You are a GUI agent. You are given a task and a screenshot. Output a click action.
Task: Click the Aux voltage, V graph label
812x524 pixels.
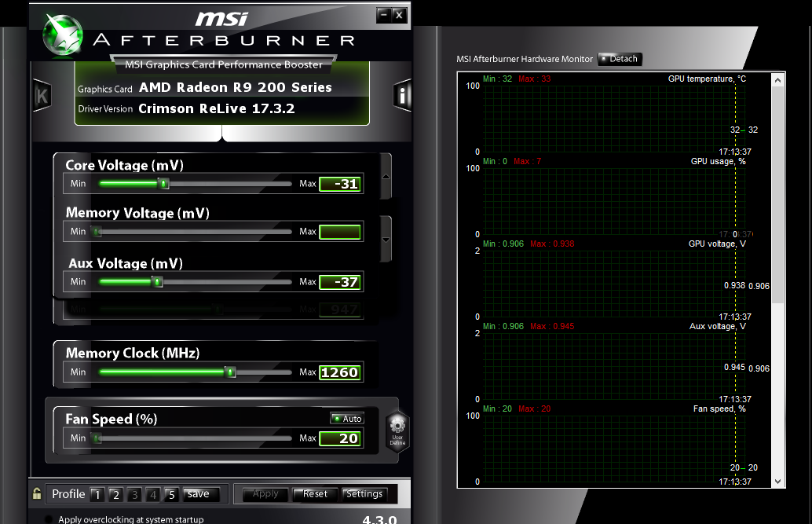pyautogui.click(x=718, y=326)
